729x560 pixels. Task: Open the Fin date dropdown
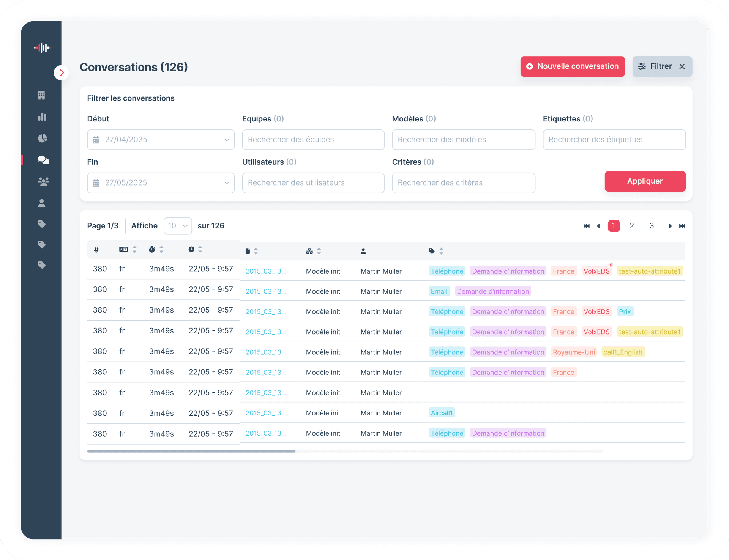[161, 183]
